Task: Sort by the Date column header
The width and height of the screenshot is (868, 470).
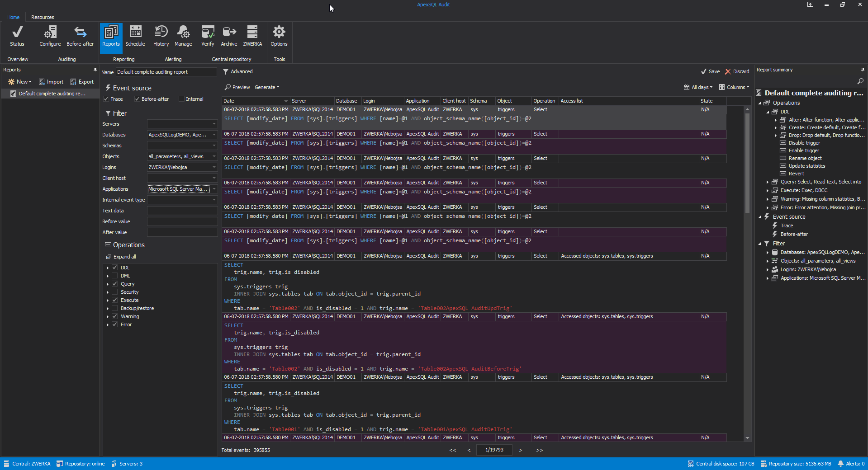Action: 256,101
